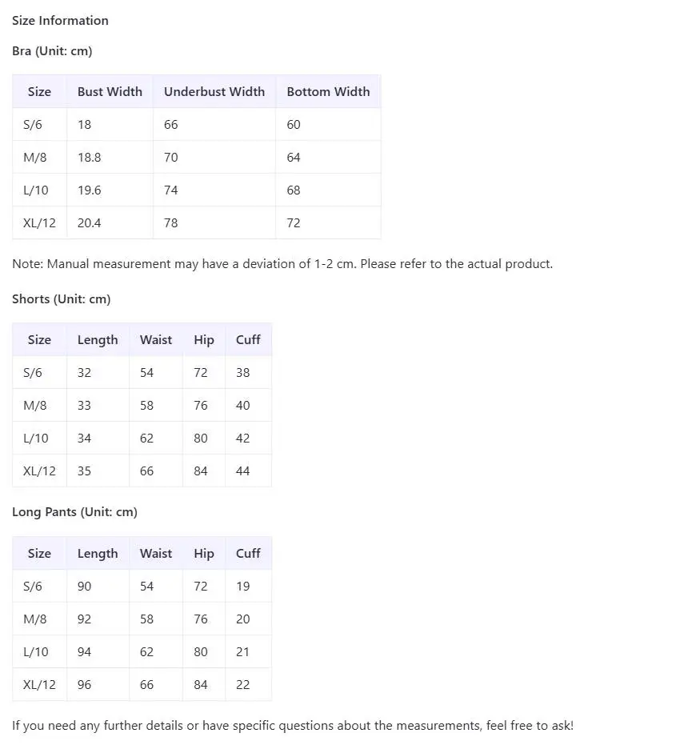Image resolution: width=700 pixels, height=745 pixels.
Task: Select the "Bra (Unit: cm)" title
Action: point(52,51)
